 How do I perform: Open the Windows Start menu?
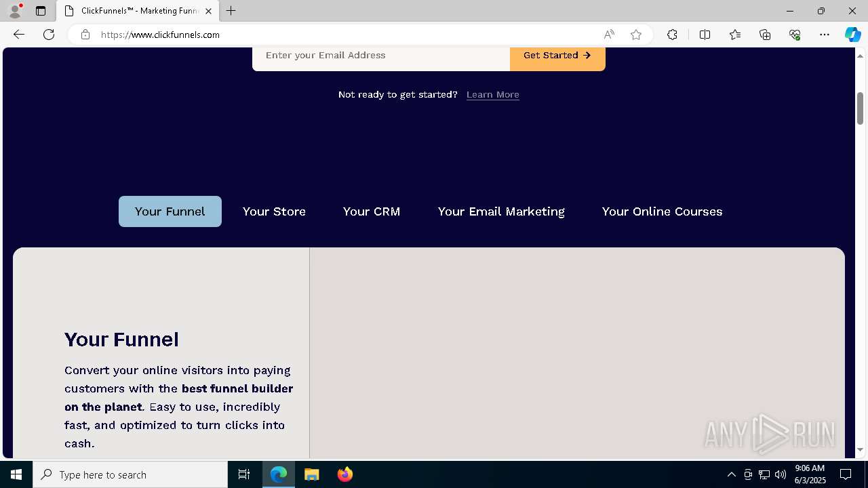(16, 474)
